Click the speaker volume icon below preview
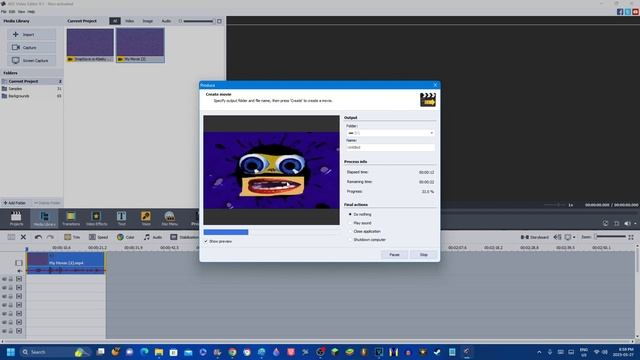The height and width of the screenshot is (360, 640). [627, 223]
